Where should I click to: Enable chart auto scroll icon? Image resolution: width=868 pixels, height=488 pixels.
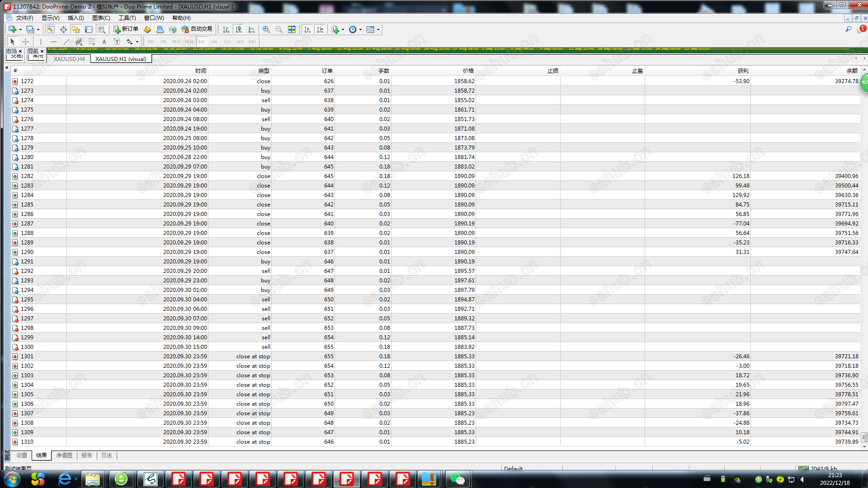(x=307, y=29)
